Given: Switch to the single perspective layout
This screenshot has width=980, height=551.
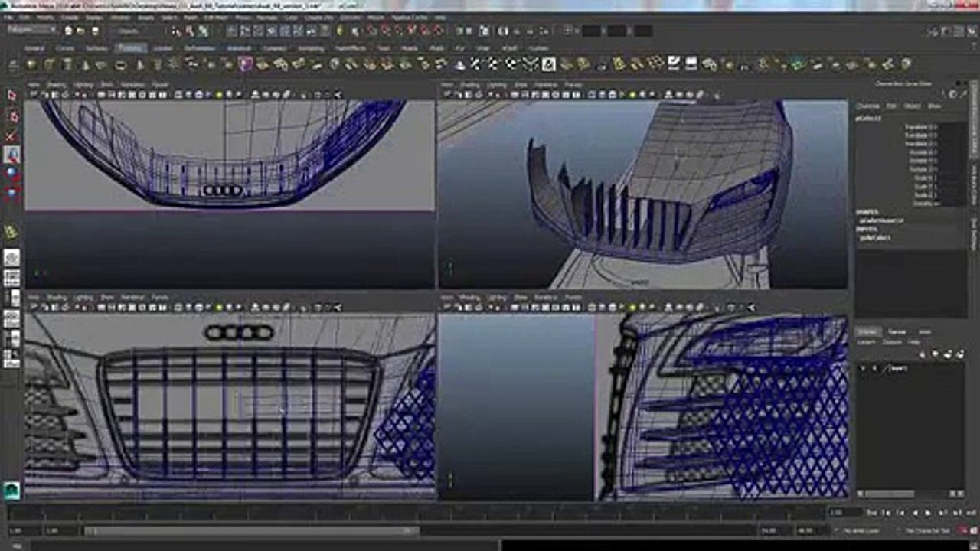Looking at the screenshot, I should click(12, 259).
